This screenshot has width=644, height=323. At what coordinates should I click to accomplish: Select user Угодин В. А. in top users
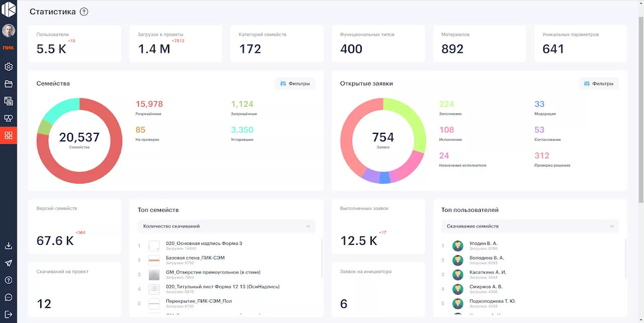[483, 244]
